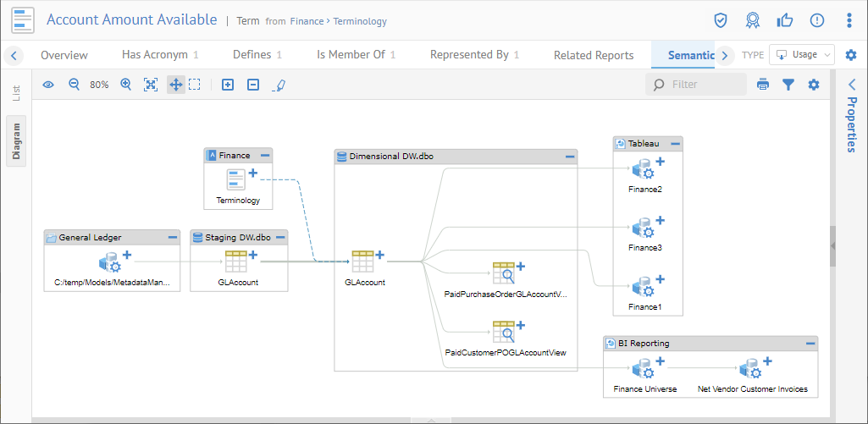Click the zoom in magnifier icon

coord(126,85)
